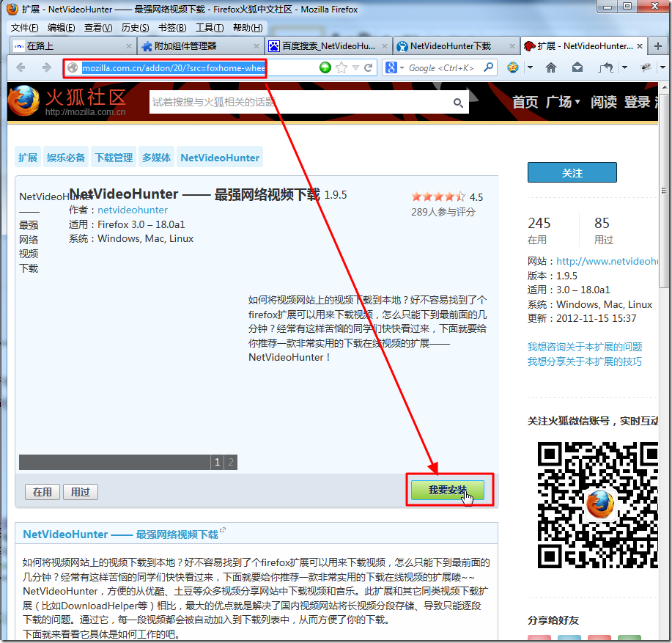This screenshot has width=672, height=643.
Task: Open the 工具(T) menu
Action: [x=210, y=28]
